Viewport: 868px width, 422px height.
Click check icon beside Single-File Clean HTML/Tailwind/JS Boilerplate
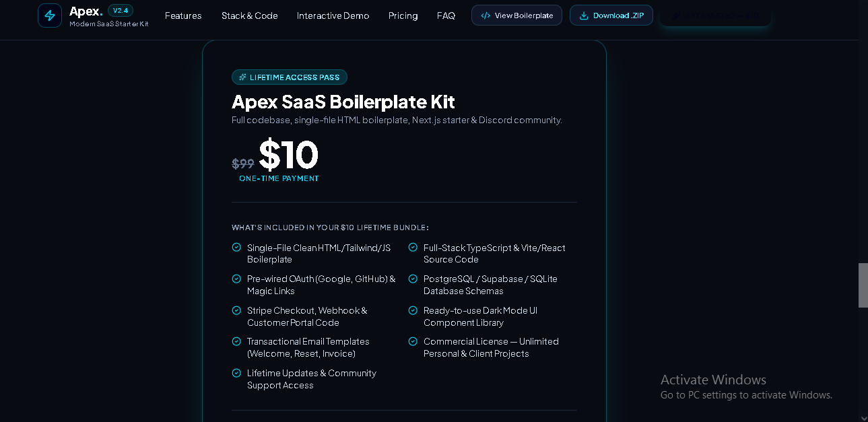pos(236,248)
